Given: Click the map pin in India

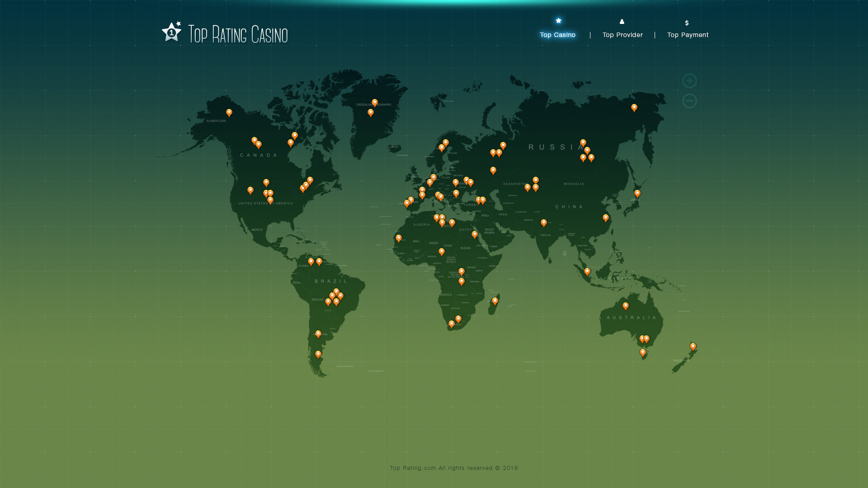Looking at the screenshot, I should (x=544, y=223).
